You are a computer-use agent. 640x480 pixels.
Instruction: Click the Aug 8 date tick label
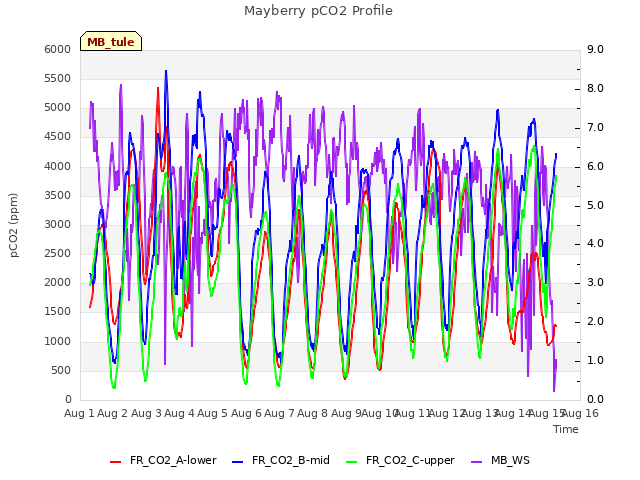(x=313, y=413)
